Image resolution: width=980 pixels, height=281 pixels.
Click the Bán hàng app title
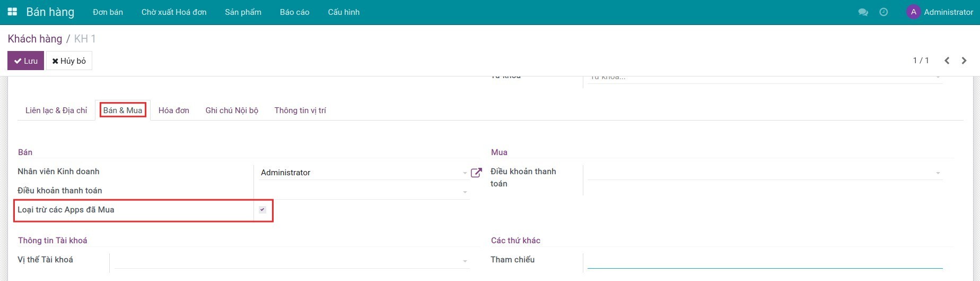coord(50,12)
